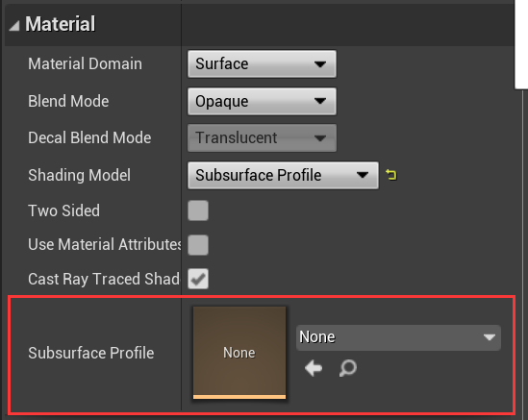Image resolution: width=528 pixels, height=420 pixels.
Task: Use selected asset arrow for Subsurface Profile
Action: (314, 368)
